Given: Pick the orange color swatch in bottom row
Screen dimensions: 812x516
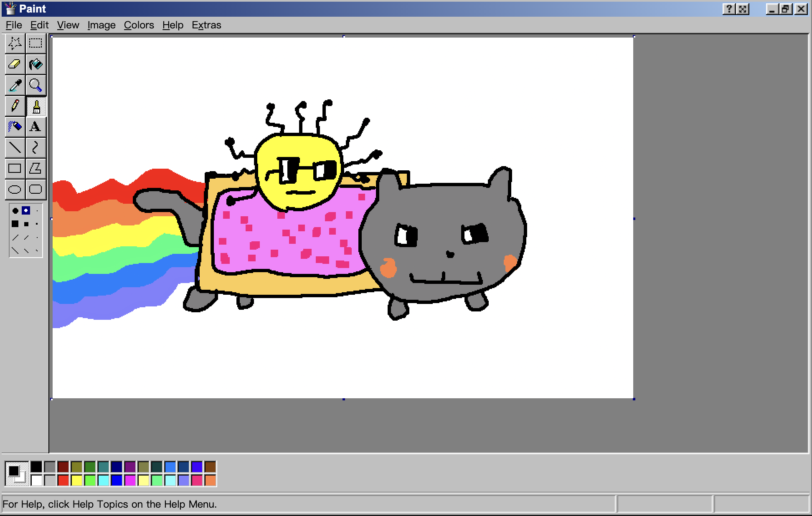Looking at the screenshot, I should [x=210, y=480].
